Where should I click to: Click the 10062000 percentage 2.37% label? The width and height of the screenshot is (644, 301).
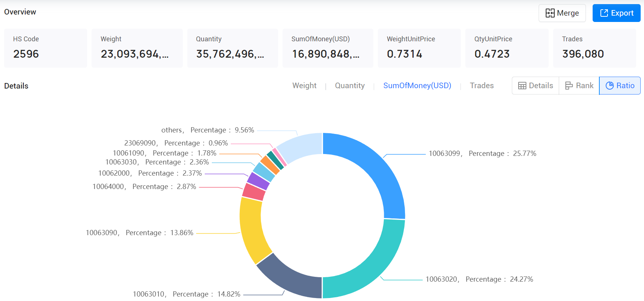tap(150, 173)
